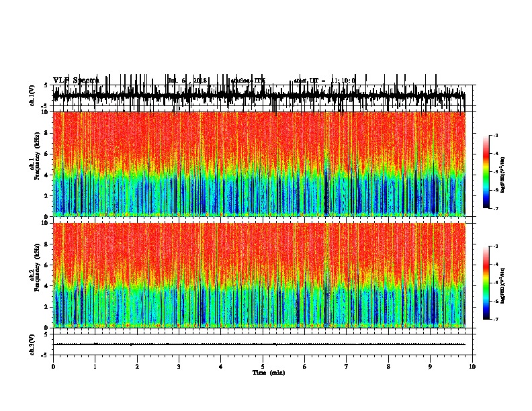This screenshot has height=411, width=532.
Task: Click the ch.2 spectrogram color scale bar
Action: pos(486,283)
